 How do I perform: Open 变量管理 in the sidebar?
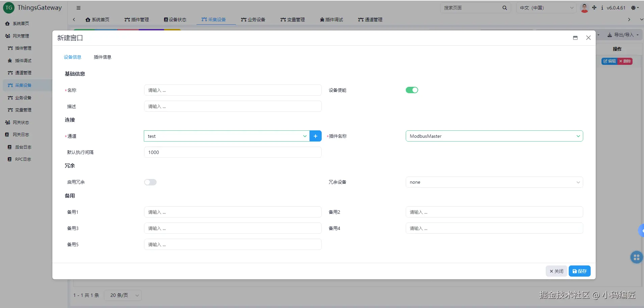[23, 110]
